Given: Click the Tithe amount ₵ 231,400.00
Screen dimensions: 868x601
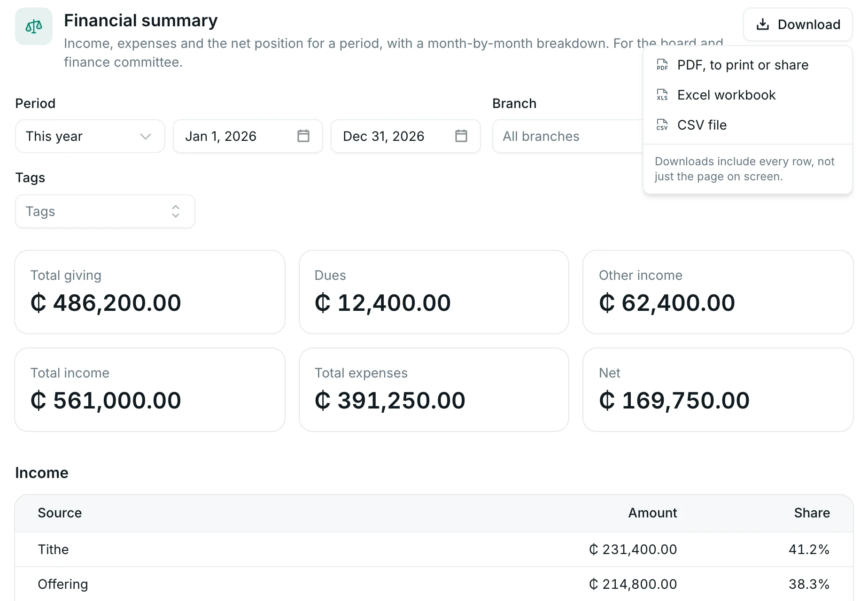Looking at the screenshot, I should point(633,549).
